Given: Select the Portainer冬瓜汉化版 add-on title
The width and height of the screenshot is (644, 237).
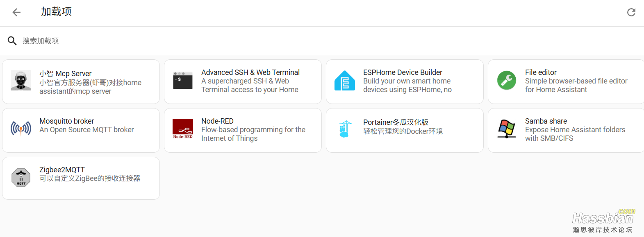Looking at the screenshot, I should coord(396,122).
